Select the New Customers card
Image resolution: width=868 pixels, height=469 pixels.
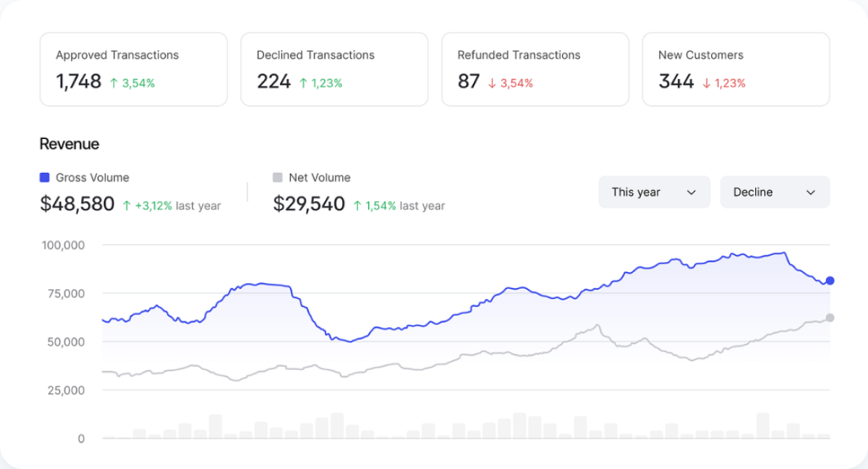tap(736, 69)
